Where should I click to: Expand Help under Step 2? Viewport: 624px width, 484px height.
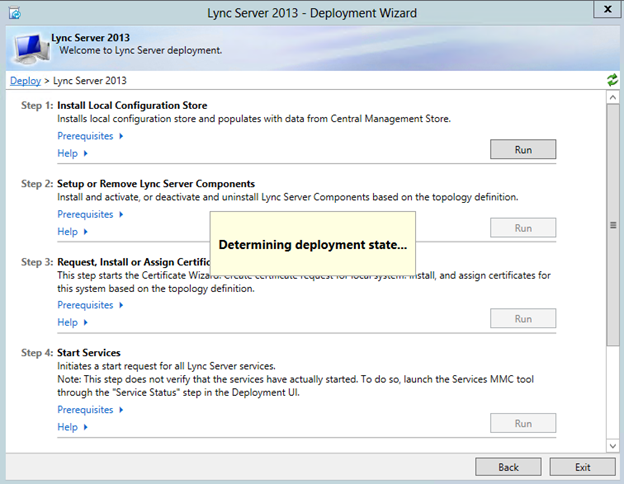72,231
